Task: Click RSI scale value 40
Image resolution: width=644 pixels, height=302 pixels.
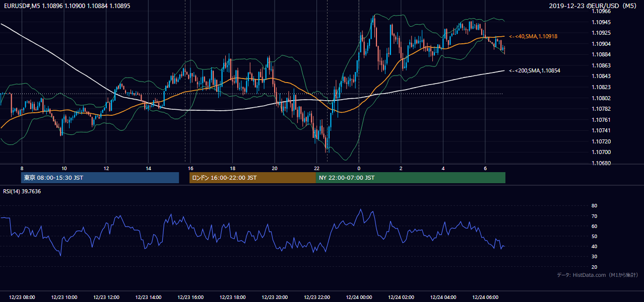Action: (x=594, y=247)
